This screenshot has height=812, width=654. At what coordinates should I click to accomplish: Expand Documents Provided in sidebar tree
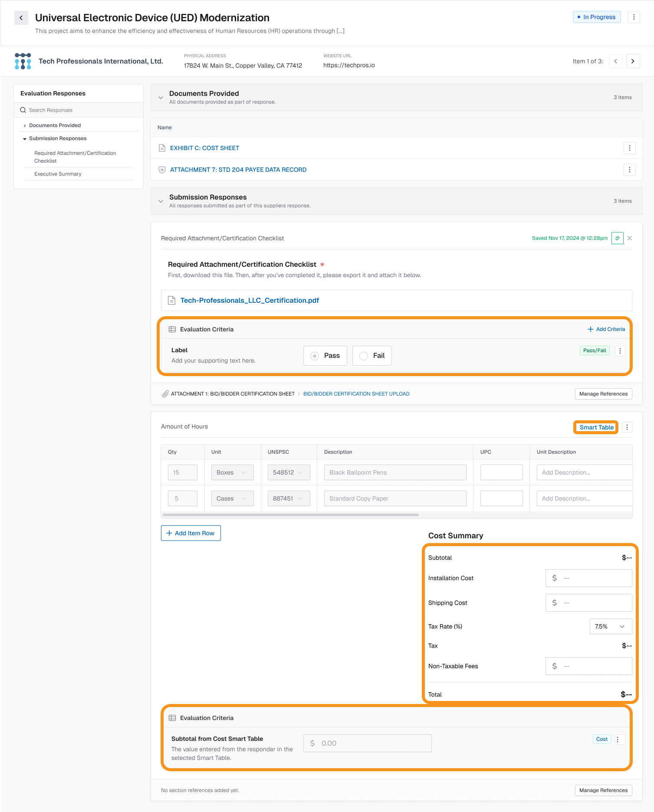(25, 125)
